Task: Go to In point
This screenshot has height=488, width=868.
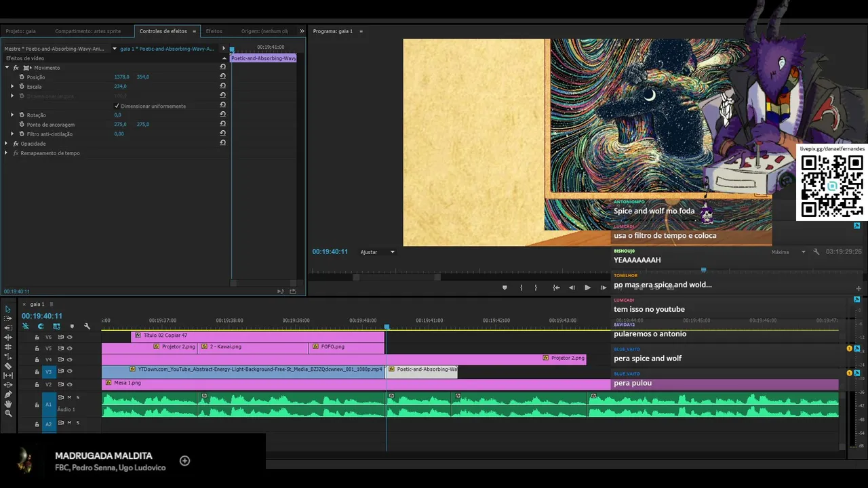Action: 556,287
